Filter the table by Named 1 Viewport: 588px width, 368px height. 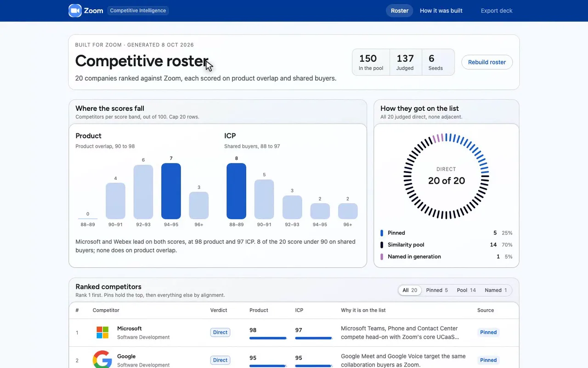496,290
